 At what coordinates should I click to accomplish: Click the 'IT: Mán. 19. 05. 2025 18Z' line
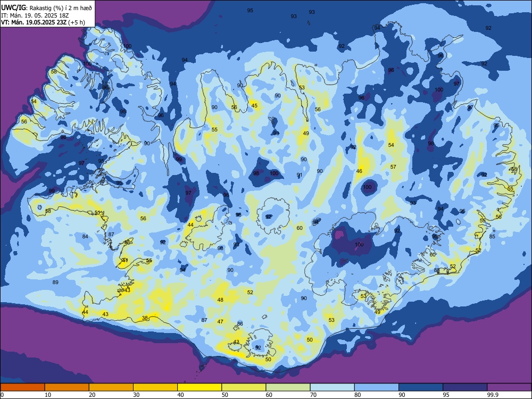click(35, 15)
